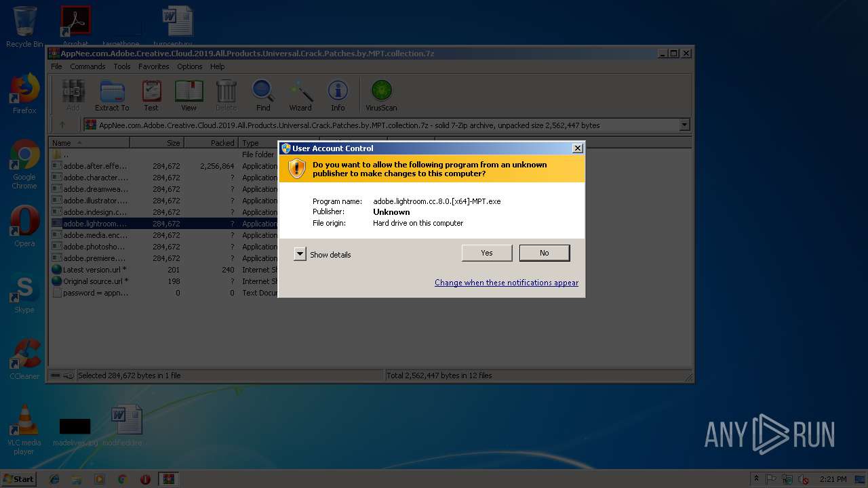
Task: Click the View toolbar icon in WinRAR
Action: point(189,96)
